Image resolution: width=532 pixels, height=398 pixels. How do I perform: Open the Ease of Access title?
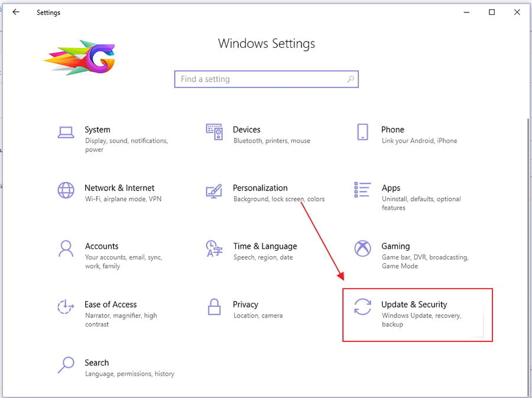(111, 305)
